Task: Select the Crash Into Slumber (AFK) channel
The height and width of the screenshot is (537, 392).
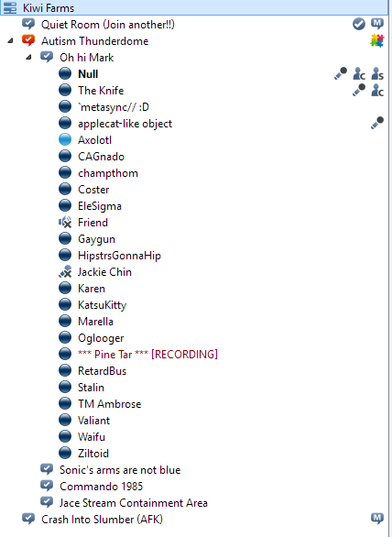Action: point(102,519)
